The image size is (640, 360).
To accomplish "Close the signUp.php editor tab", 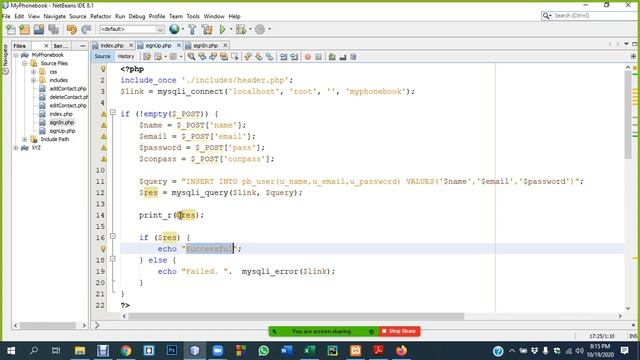I will pos(178,45).
